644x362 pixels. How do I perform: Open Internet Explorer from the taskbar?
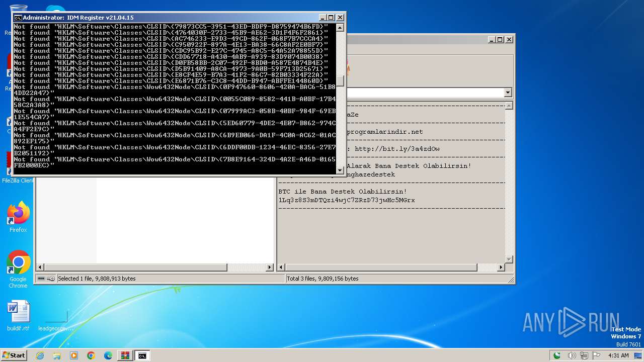pos(40,355)
